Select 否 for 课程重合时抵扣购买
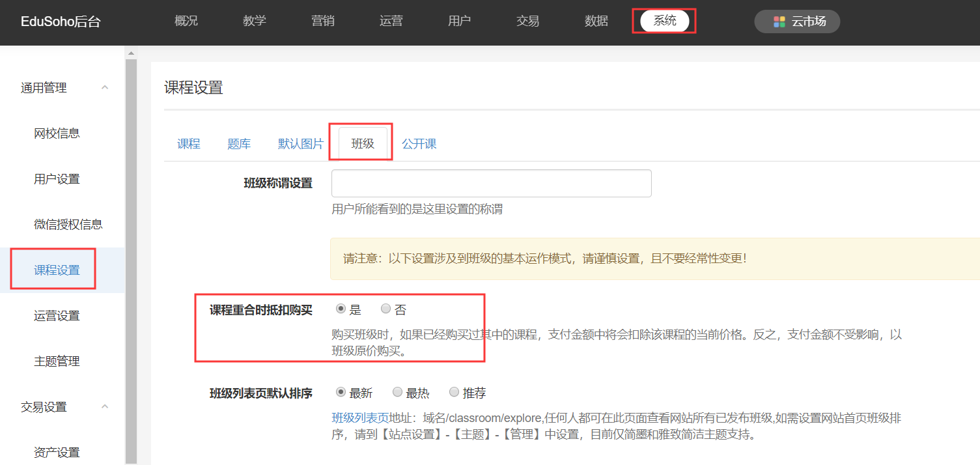Image resolution: width=980 pixels, height=465 pixels. [x=386, y=309]
